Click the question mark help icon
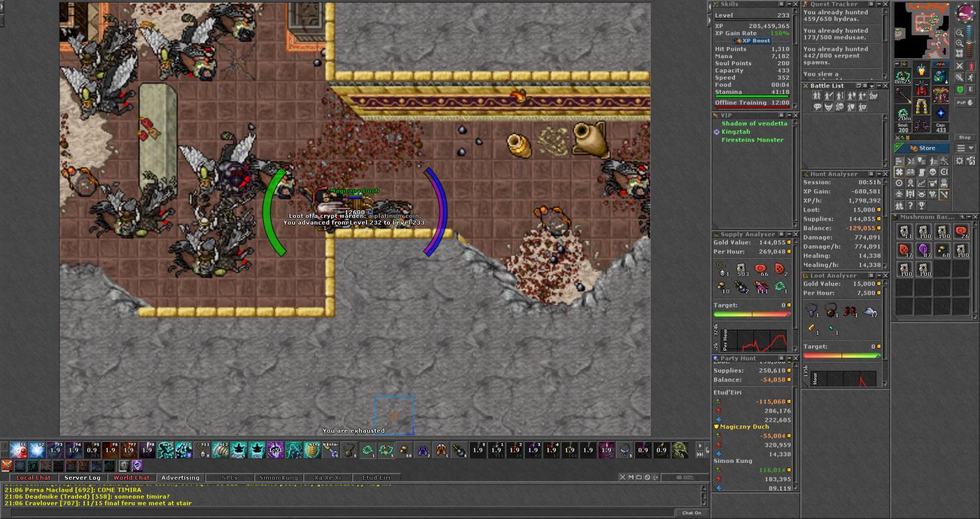 (x=910, y=204)
